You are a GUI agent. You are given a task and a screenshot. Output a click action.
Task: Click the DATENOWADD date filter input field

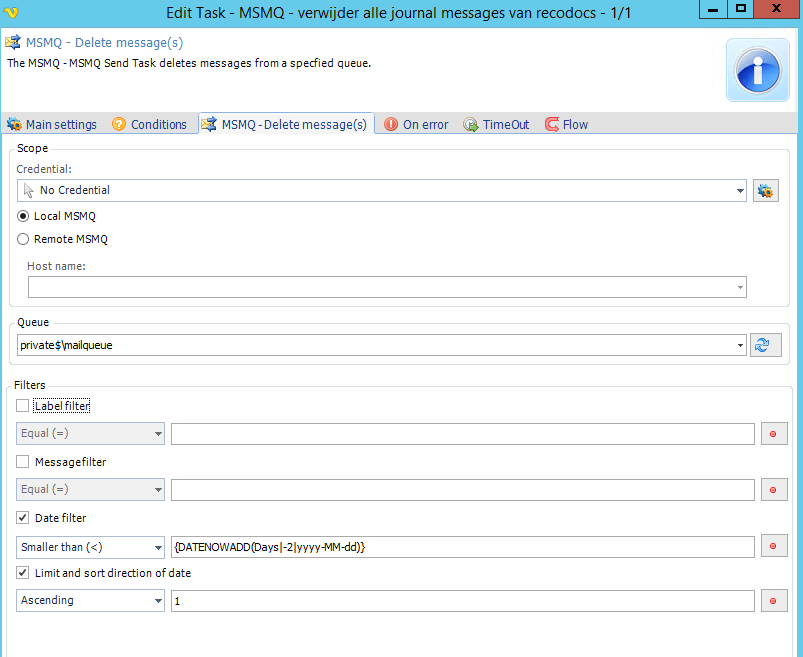tap(462, 547)
